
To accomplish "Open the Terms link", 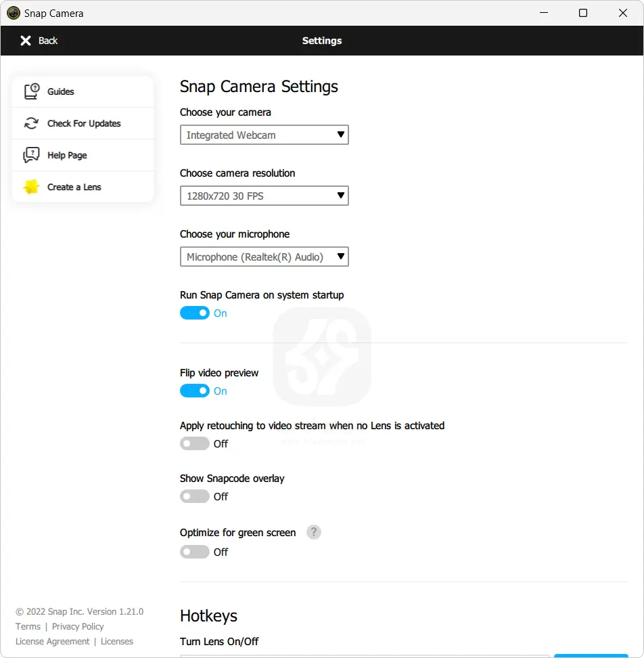I will pos(28,626).
